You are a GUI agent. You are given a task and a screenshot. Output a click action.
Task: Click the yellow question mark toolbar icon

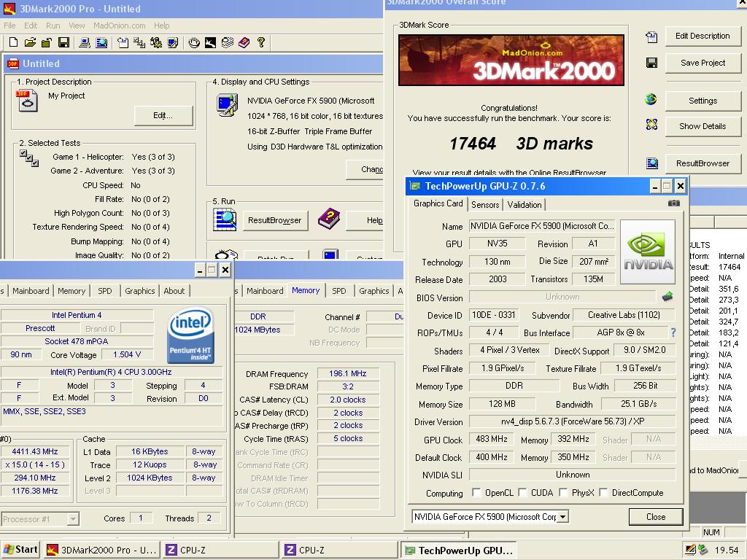(260, 42)
